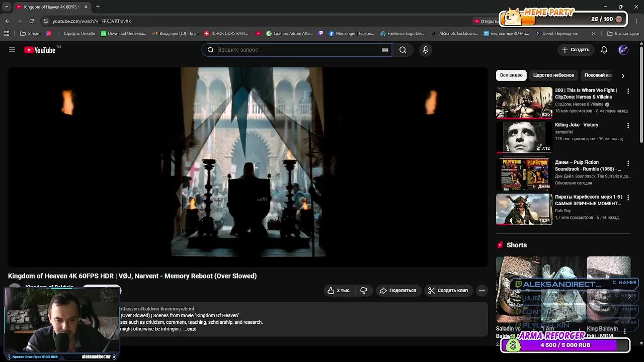Open the on-screen keyboard in the search box
The width and height of the screenshot is (644, 362).
click(385, 50)
